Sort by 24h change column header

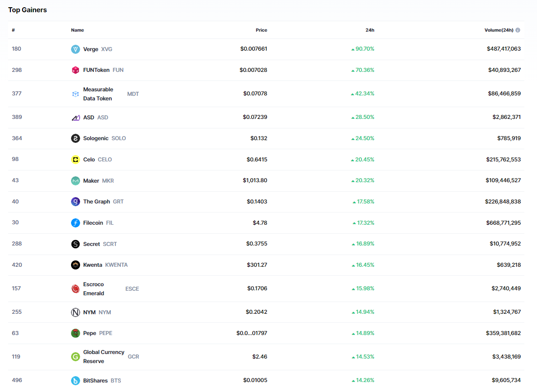coord(370,30)
